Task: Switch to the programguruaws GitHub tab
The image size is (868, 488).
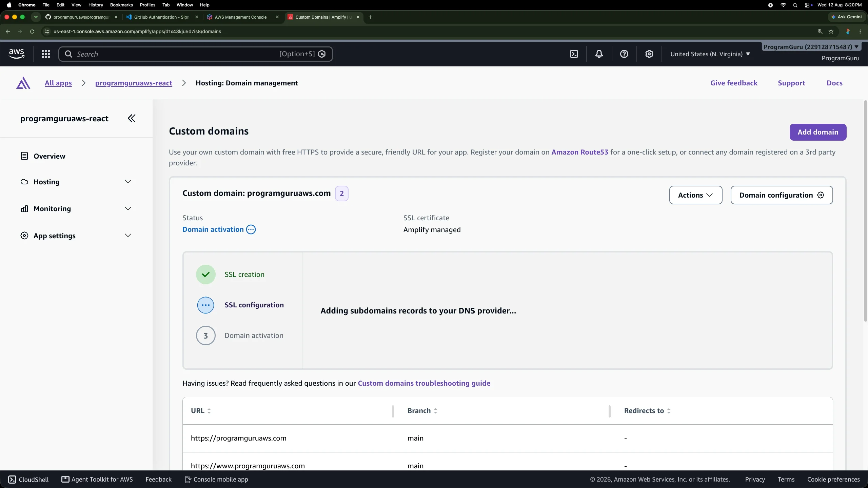Action: pos(81,17)
